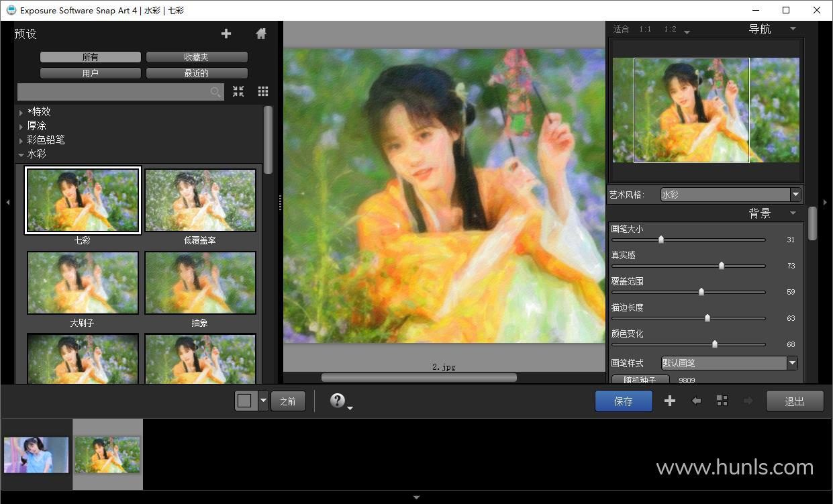This screenshot has height=504, width=833.
Task: Open zoom options arrow after 1:2
Action: (x=687, y=32)
